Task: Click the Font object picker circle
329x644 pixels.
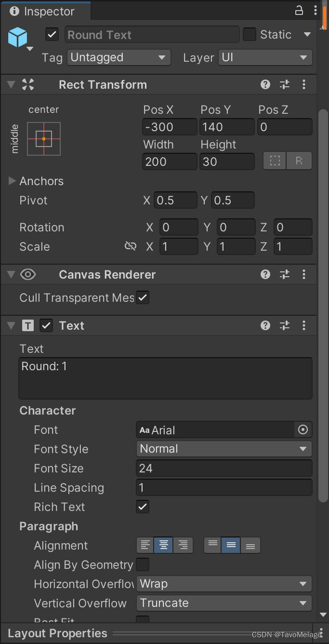Action: click(303, 429)
